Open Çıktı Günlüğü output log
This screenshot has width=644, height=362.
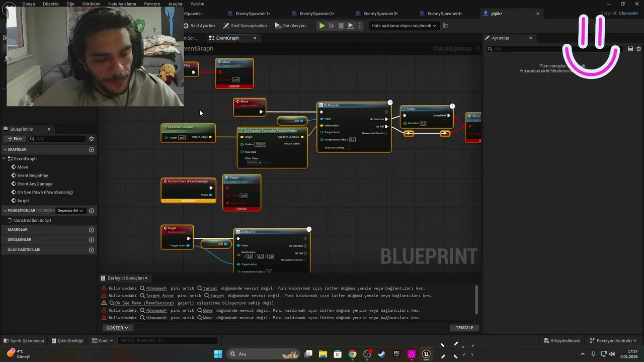click(x=67, y=340)
